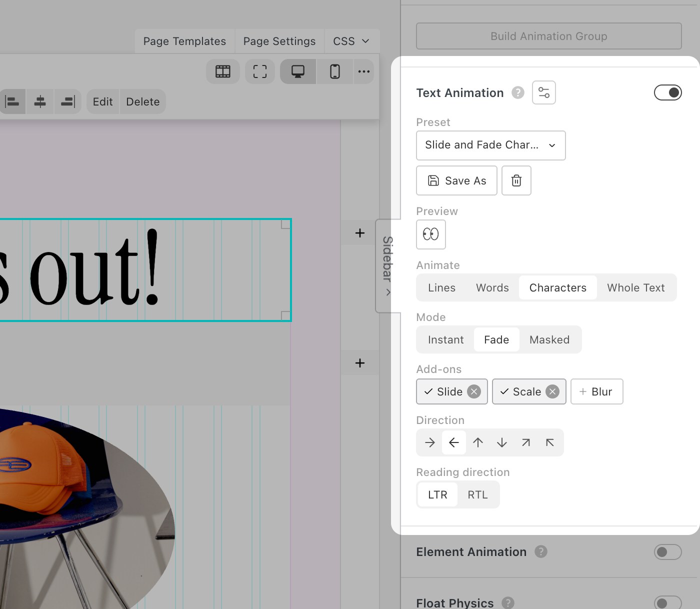
Task: Select the diagonal up-right direction arrow
Action: point(526,442)
